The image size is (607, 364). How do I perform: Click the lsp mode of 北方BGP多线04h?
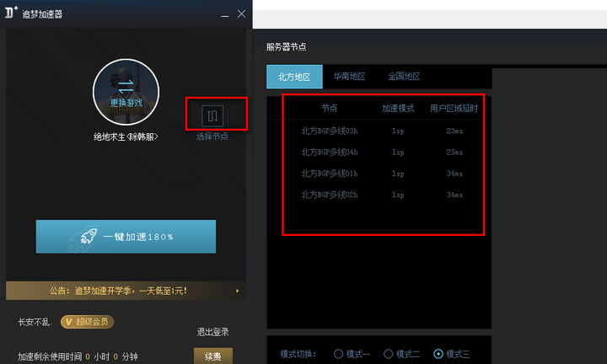tap(398, 153)
